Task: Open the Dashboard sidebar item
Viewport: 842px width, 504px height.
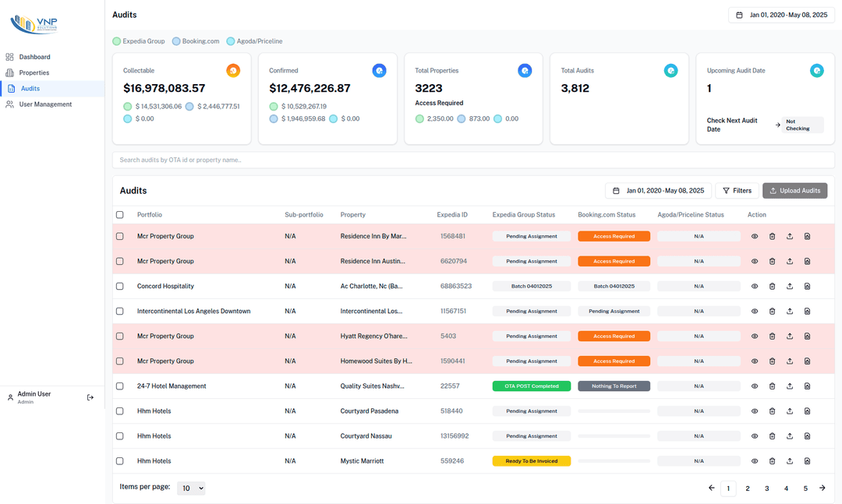Action: tap(52, 57)
